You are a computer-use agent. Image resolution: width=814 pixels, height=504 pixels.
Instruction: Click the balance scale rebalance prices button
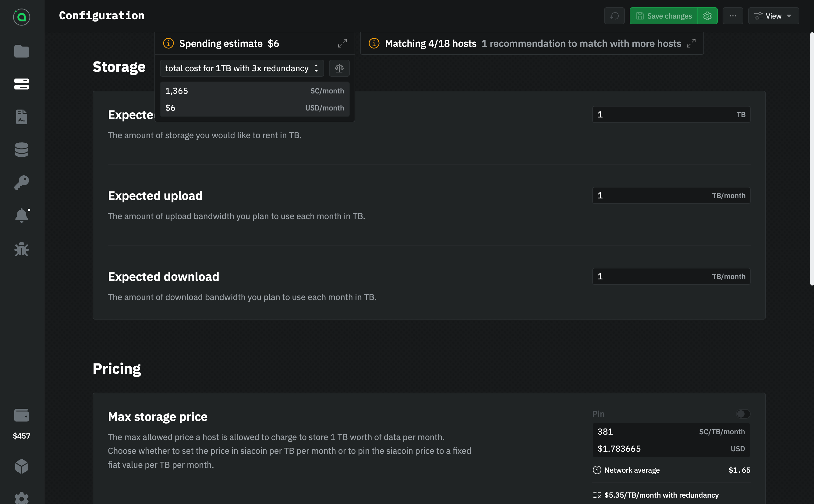coord(339,68)
